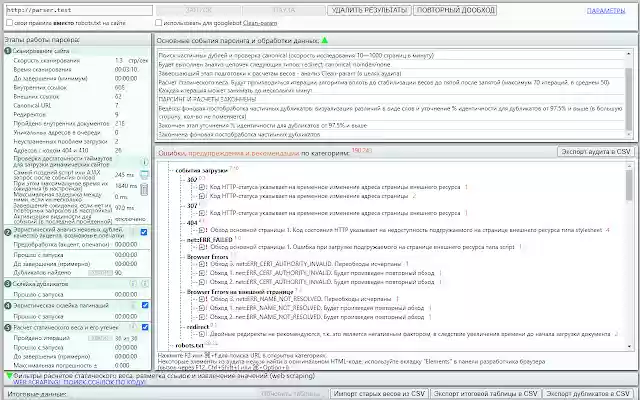Select 'Browser Errors на внешней странице' category

click(x=240, y=292)
